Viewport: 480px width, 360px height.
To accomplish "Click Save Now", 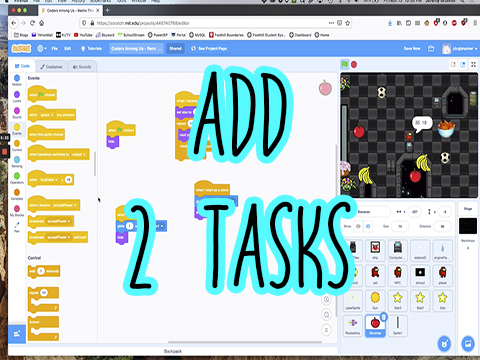I will [x=412, y=49].
